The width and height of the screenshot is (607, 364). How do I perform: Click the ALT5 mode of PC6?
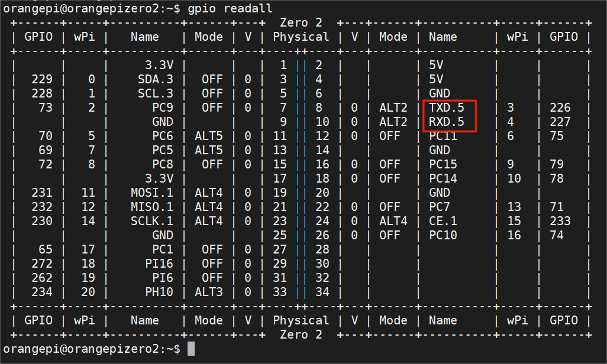[209, 136]
